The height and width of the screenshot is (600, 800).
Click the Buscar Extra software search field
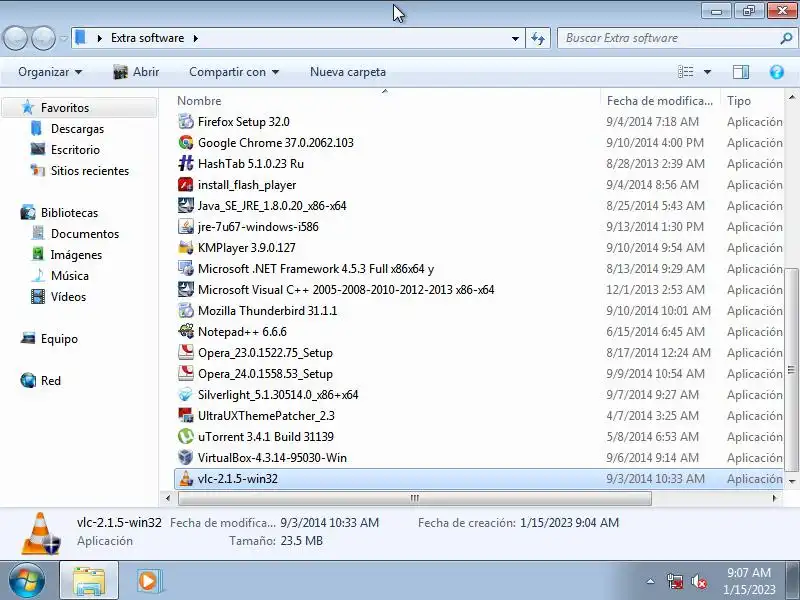click(x=668, y=38)
